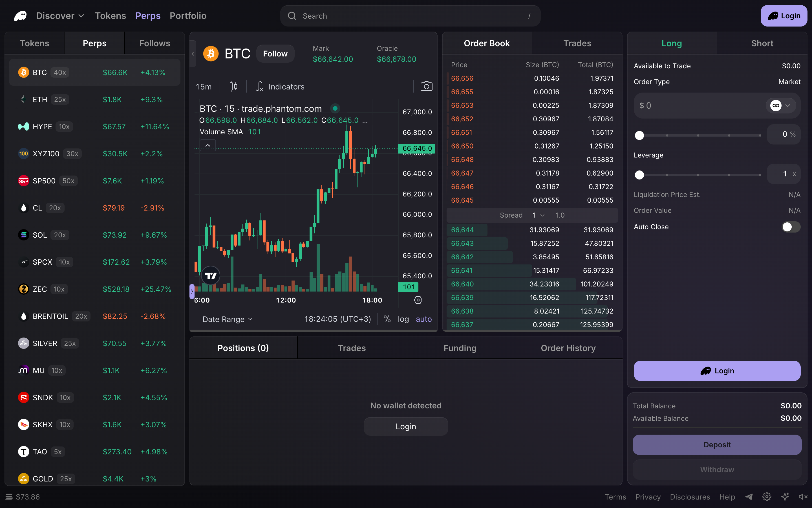Click the Deposit button
The image size is (812, 508).
[x=717, y=444]
